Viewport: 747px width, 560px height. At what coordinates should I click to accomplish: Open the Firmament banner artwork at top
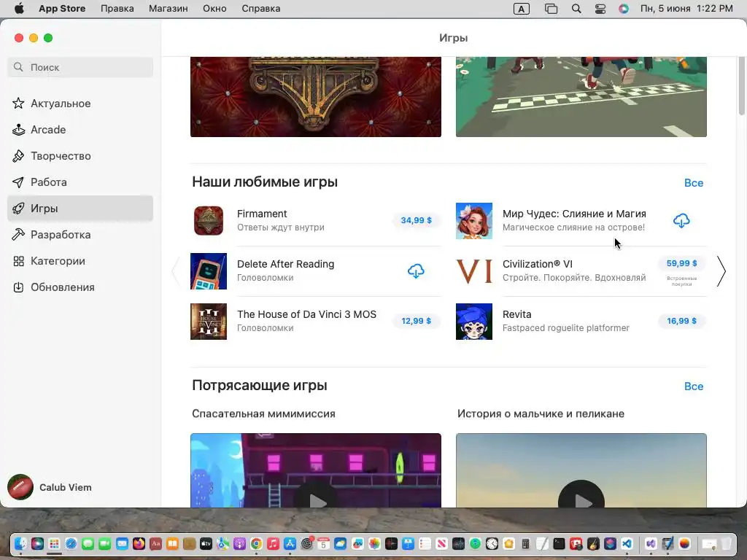315,97
